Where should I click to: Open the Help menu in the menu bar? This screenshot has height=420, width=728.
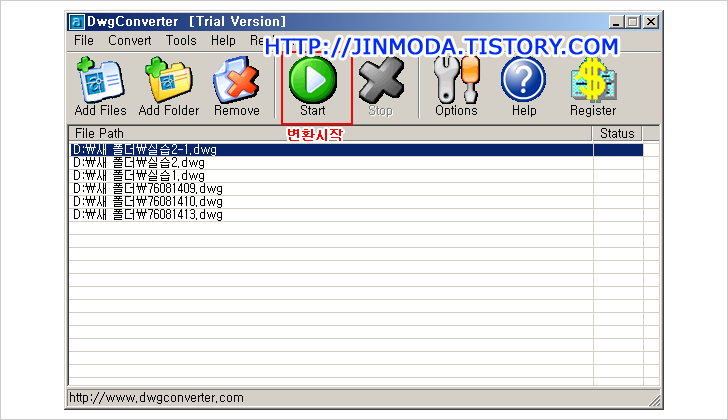(223, 41)
